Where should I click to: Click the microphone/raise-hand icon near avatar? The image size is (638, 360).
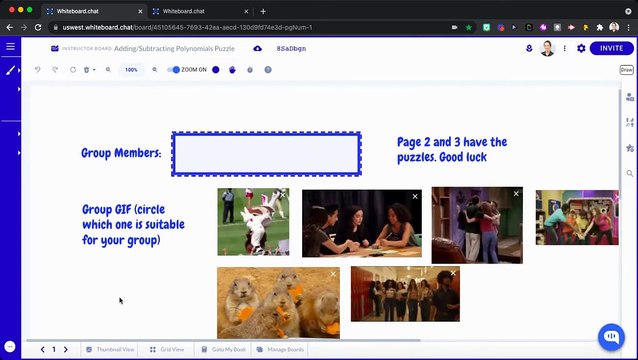click(529, 48)
